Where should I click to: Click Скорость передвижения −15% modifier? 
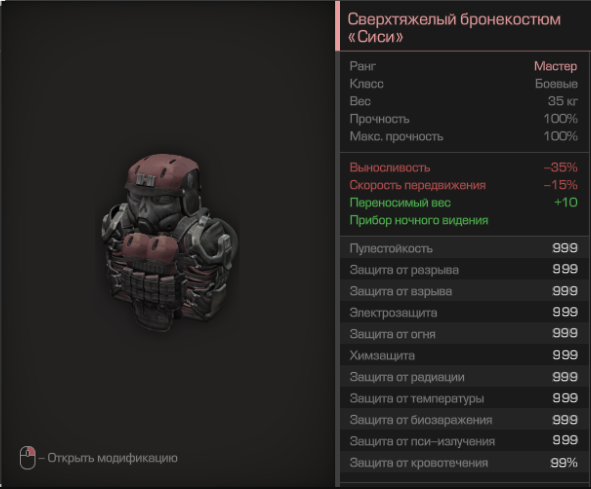click(x=463, y=185)
